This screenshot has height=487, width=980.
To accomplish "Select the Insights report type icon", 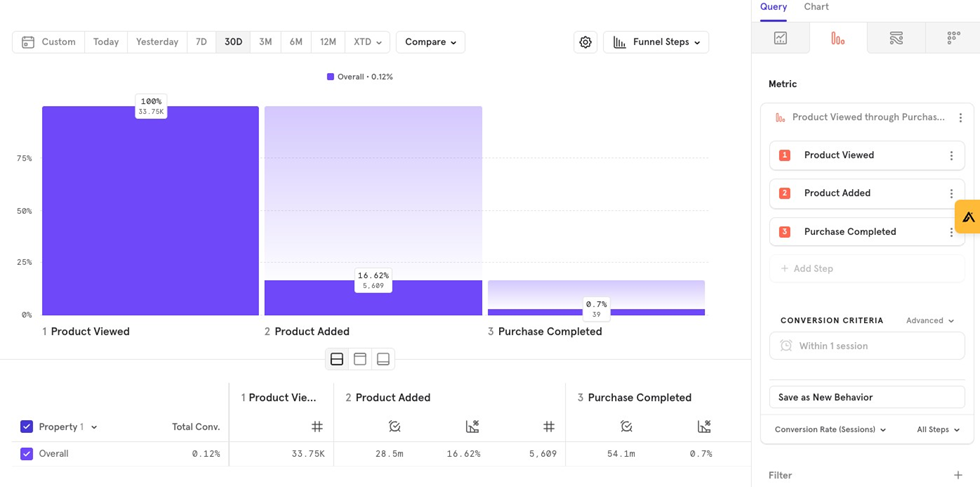I will click(780, 38).
